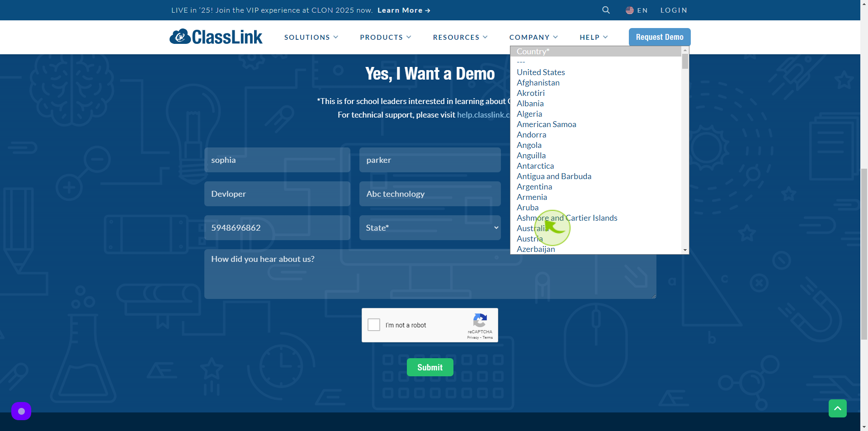
Task: Select Azerbaijan option
Action: tap(596, 249)
